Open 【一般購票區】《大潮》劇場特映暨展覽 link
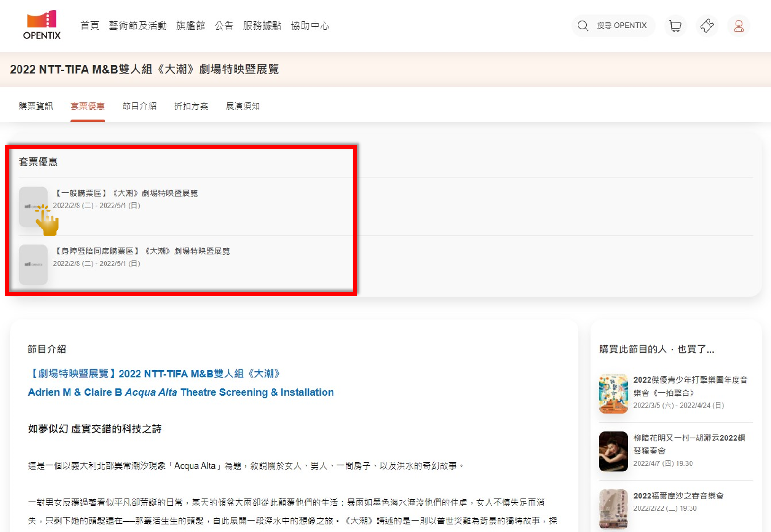 pyautogui.click(x=125, y=193)
